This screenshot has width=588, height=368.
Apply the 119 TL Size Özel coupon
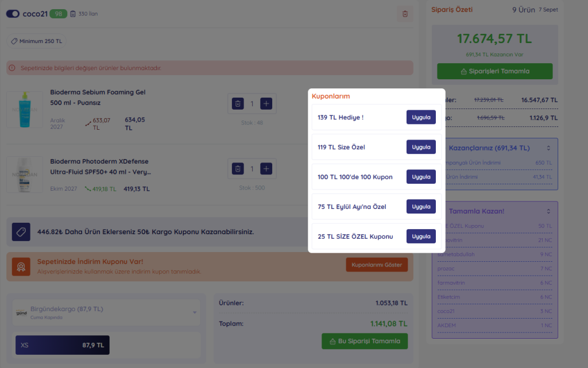coord(421,147)
